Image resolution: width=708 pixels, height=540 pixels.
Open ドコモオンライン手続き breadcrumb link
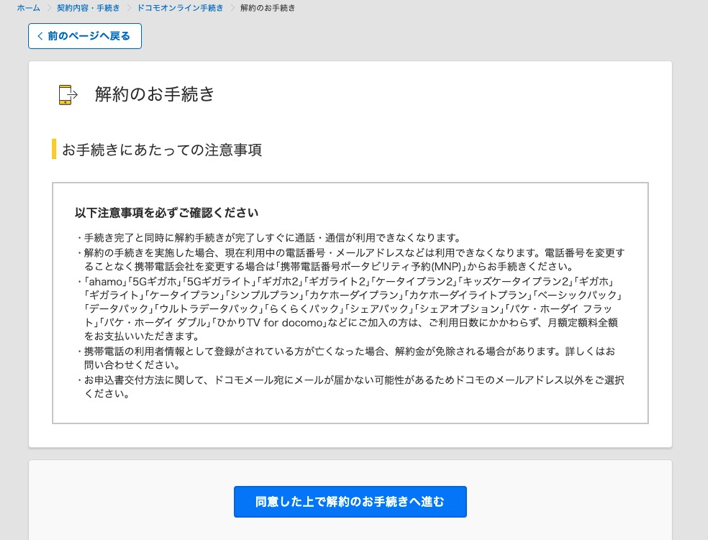click(180, 8)
